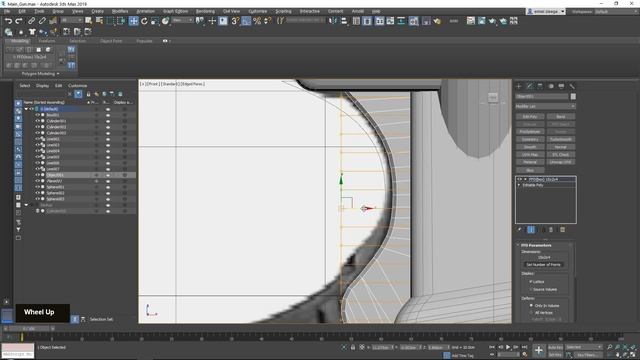Open the Modify tab of Command Panel
Viewport: 640px width, 360px height.
coord(529,86)
